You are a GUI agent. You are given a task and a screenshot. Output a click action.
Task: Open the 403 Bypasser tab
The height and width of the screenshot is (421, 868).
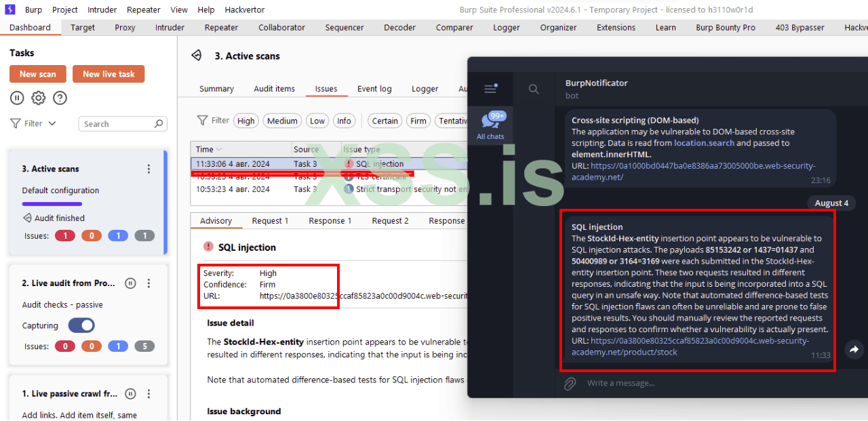800,27
